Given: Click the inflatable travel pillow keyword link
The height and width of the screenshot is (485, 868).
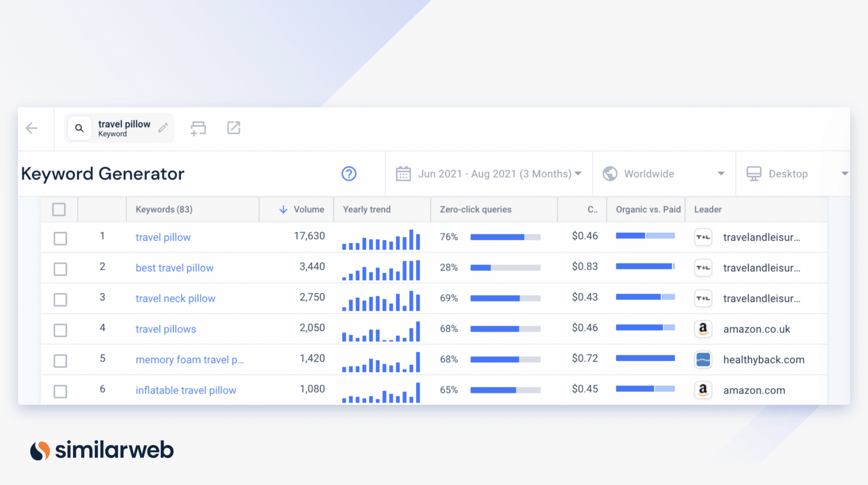Looking at the screenshot, I should (x=185, y=390).
